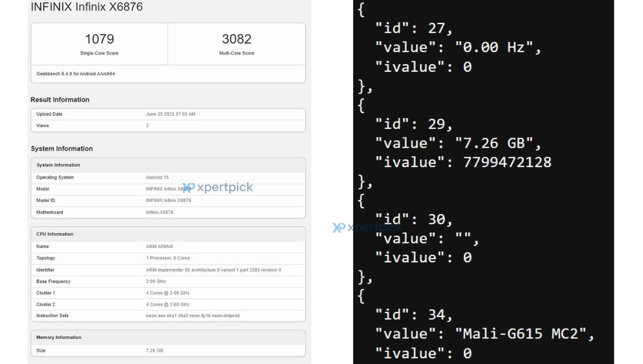Click the Views count row
This screenshot has width=643, height=364.
click(168, 126)
